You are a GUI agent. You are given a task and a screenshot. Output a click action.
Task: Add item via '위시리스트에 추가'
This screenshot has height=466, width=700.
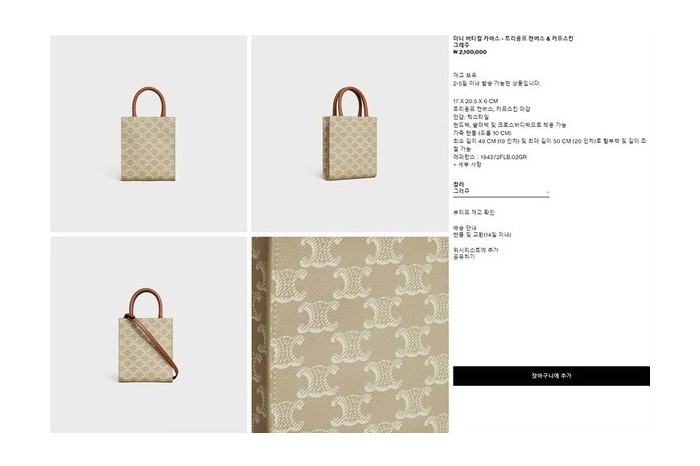[475, 250]
